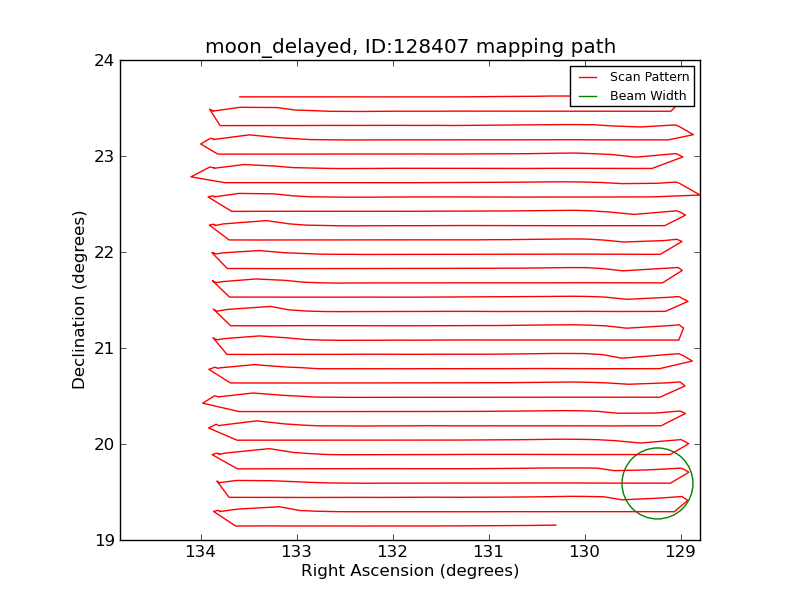Click the y-axis tick label 20

(104, 444)
